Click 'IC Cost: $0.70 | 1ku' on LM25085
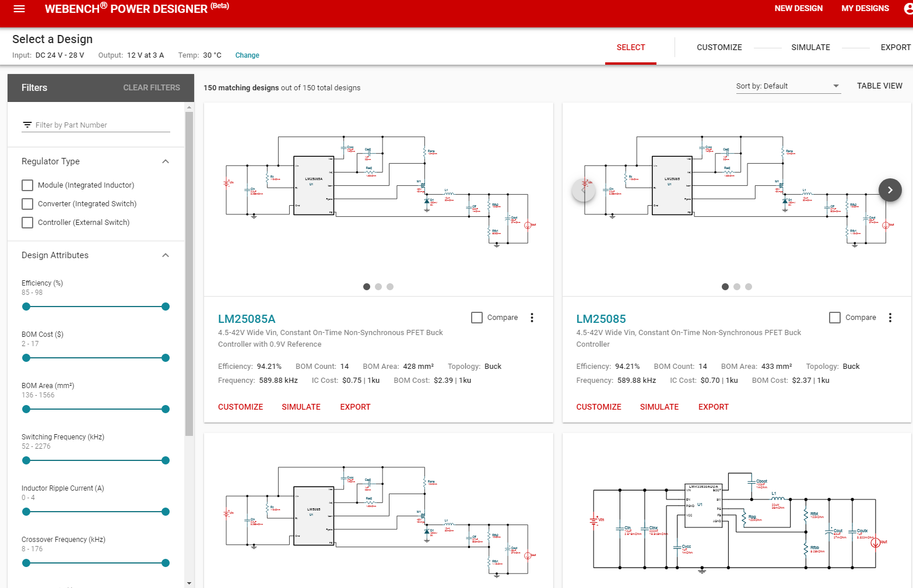913x588 pixels. click(704, 381)
